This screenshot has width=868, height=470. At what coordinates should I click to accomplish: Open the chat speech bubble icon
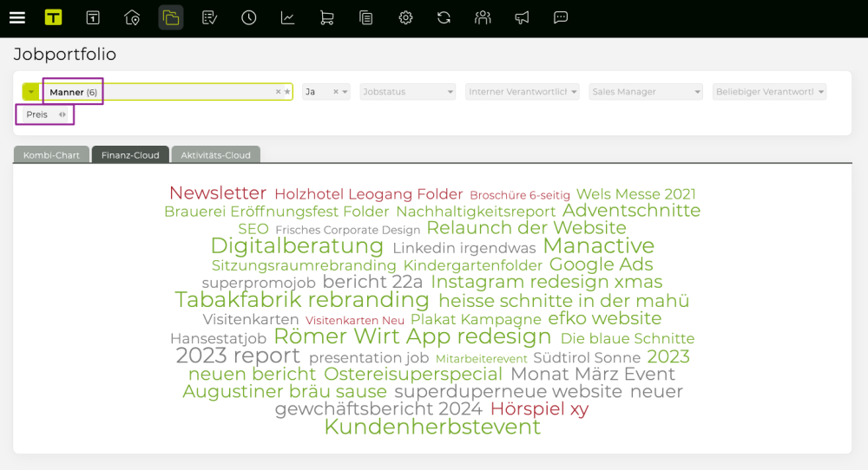tap(561, 17)
